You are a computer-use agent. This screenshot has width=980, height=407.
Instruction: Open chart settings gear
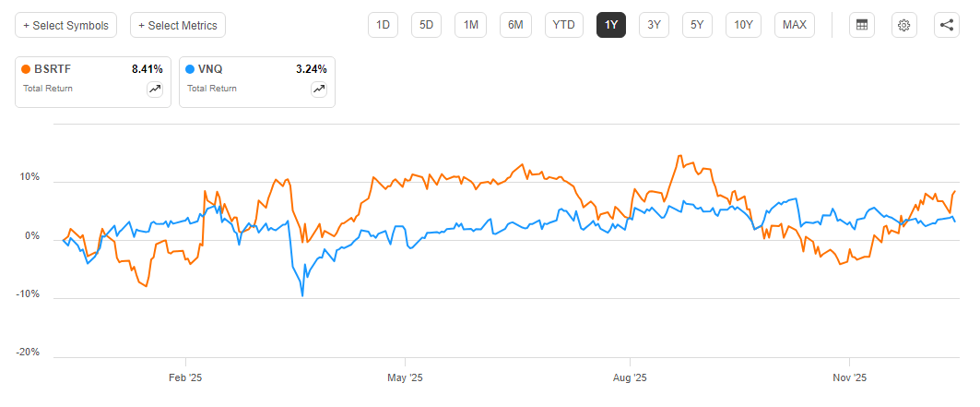(904, 25)
